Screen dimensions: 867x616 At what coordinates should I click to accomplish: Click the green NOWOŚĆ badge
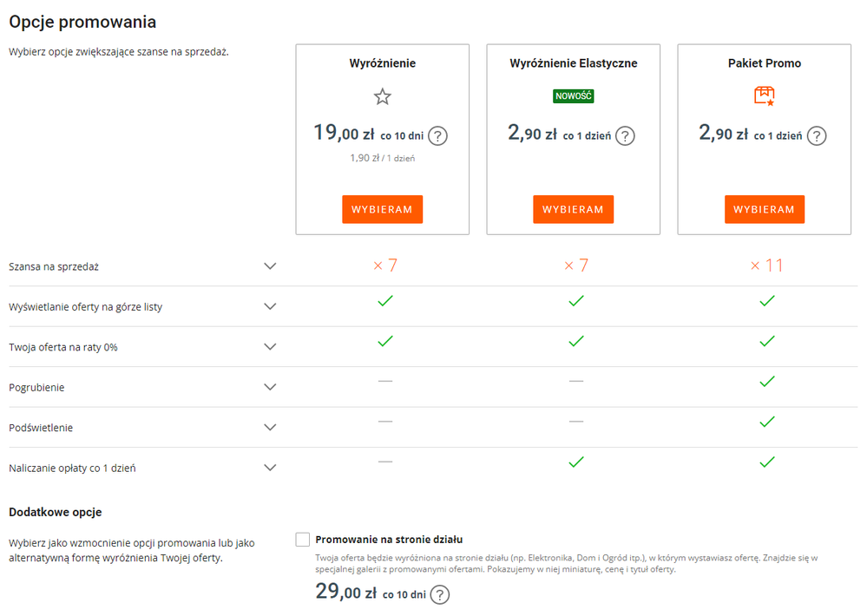tap(573, 96)
